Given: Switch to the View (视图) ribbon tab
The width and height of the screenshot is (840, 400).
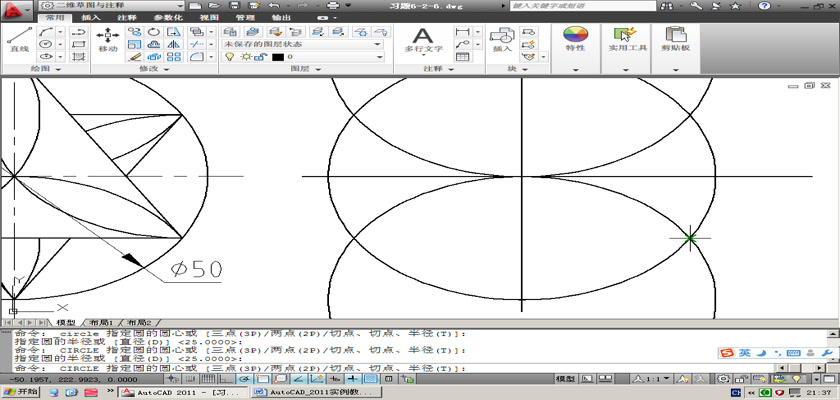Looking at the screenshot, I should click(x=209, y=18).
